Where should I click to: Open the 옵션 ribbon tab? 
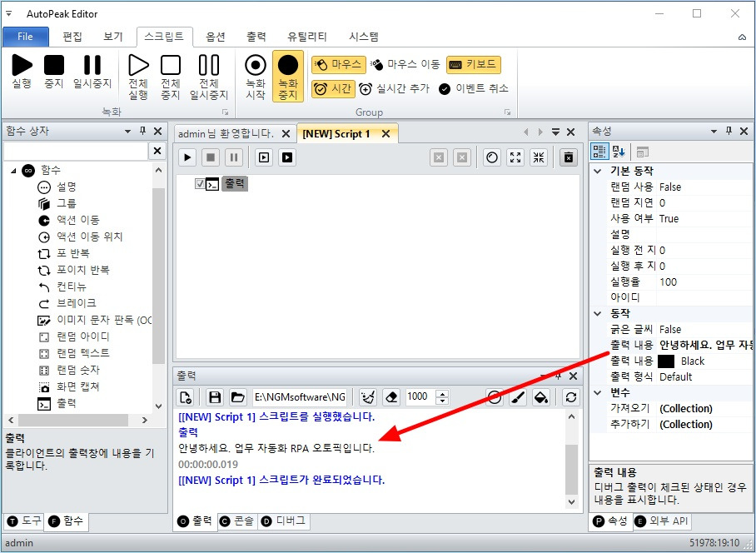pos(216,37)
